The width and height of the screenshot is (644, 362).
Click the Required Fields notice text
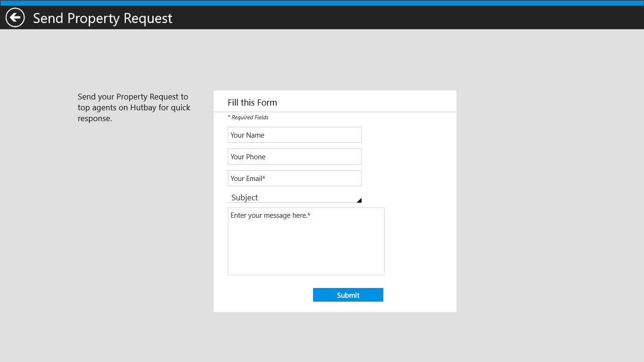pos(248,117)
